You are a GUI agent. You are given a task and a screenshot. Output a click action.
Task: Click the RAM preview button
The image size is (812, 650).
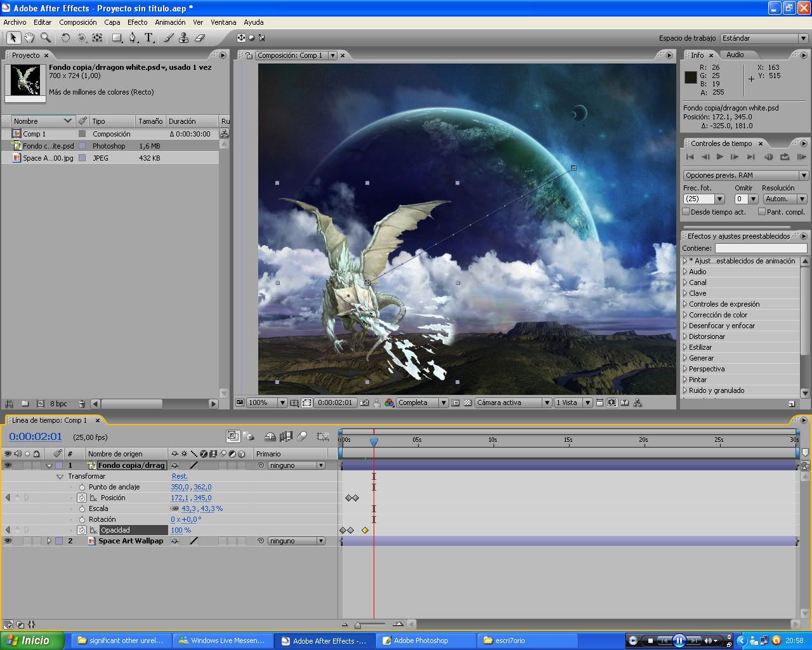point(801,157)
